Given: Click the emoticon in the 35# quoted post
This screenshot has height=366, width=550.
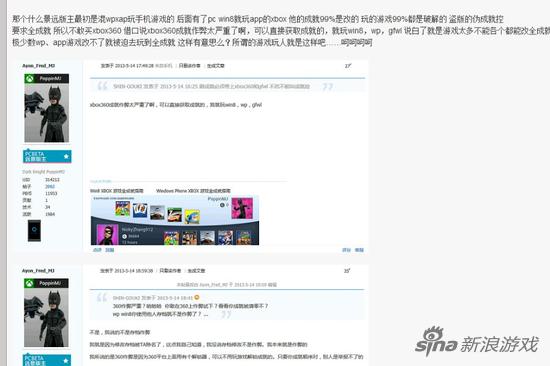Looking at the screenshot, I should (x=197, y=297).
